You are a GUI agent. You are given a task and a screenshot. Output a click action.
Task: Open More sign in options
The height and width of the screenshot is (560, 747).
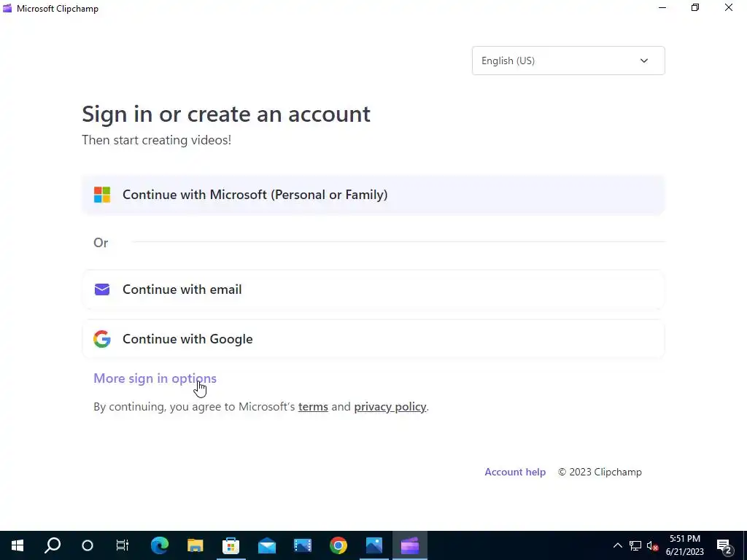[x=155, y=378]
